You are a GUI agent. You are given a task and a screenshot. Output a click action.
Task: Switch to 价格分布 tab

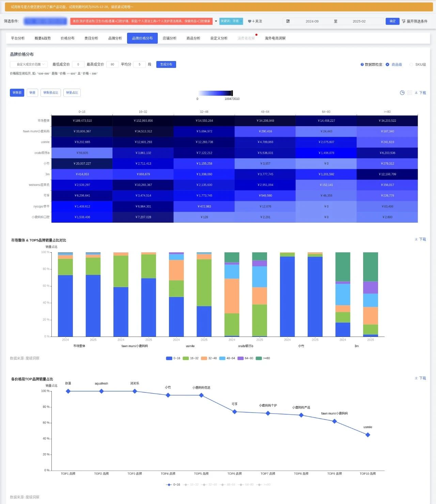tap(67, 38)
